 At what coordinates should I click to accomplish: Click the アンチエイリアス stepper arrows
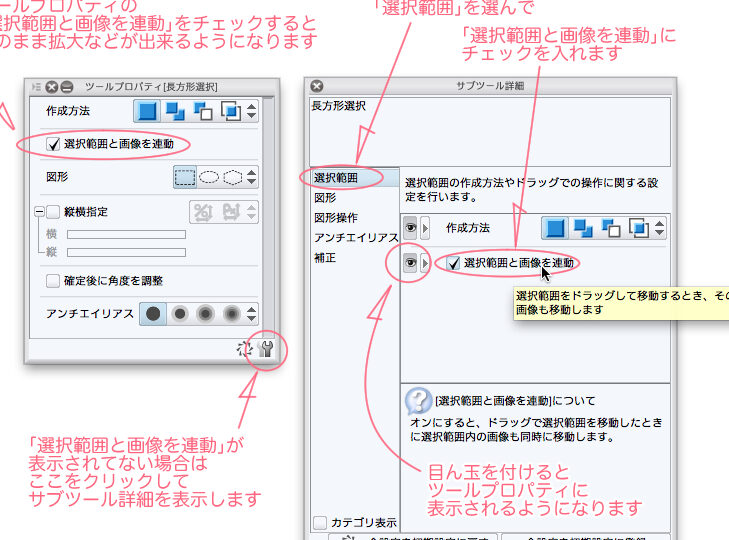(252, 314)
